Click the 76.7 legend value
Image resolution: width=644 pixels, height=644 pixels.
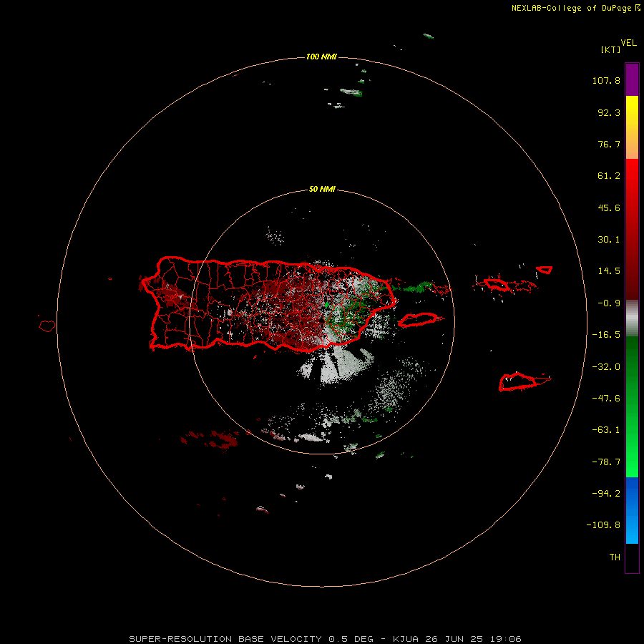point(609,144)
